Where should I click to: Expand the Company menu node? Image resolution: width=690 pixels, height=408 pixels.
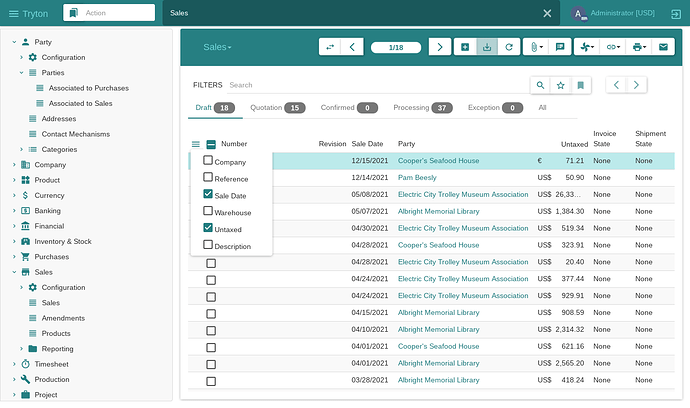(14, 165)
